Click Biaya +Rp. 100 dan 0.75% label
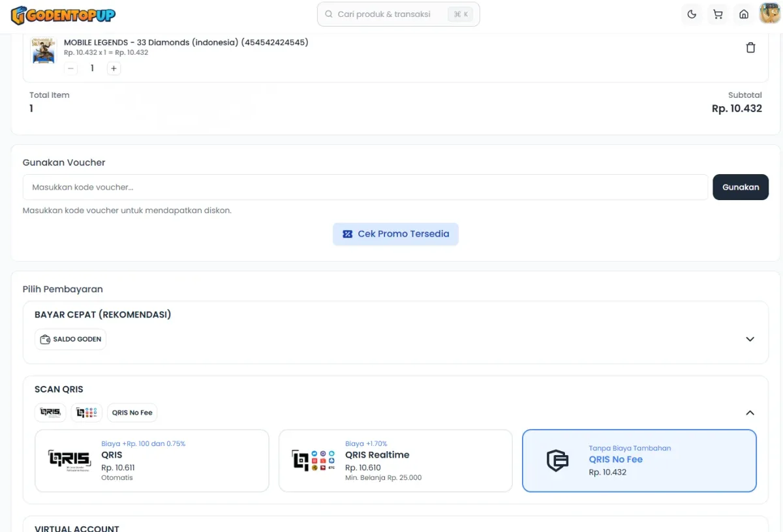Screen dimensions: 783x532 [x=144, y=444]
